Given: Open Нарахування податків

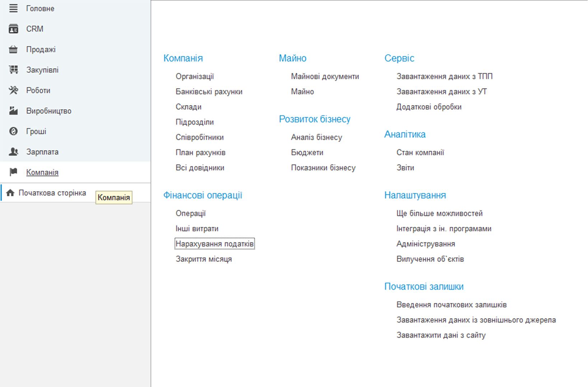Looking at the screenshot, I should [x=215, y=244].
